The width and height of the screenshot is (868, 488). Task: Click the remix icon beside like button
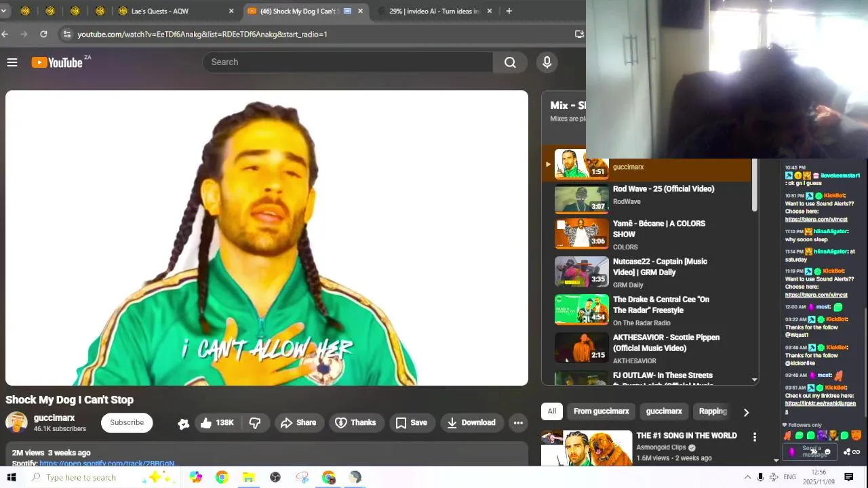click(x=183, y=424)
